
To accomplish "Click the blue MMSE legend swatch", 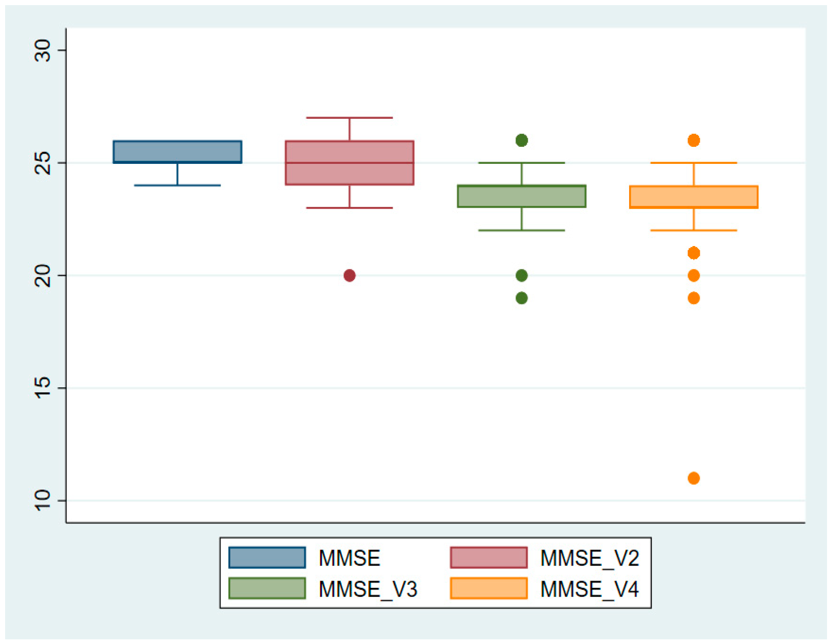I will 267,557.
